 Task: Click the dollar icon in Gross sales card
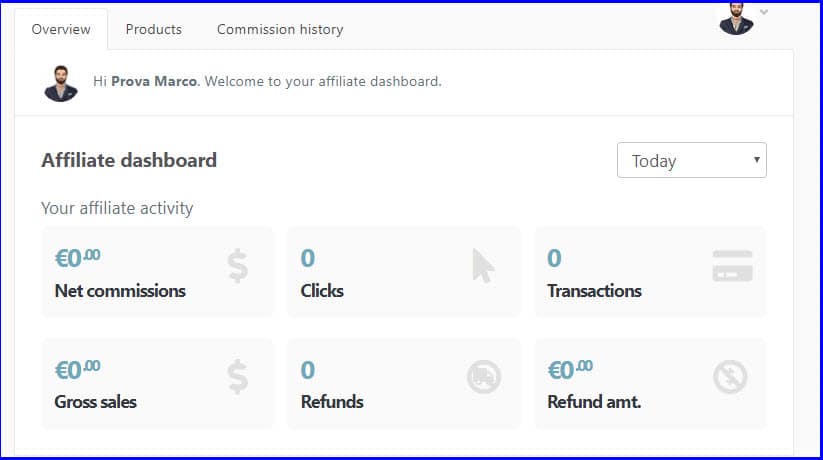tap(238, 377)
